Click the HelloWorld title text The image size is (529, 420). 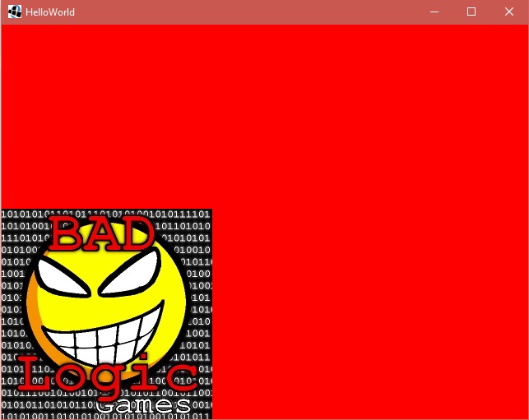50,12
